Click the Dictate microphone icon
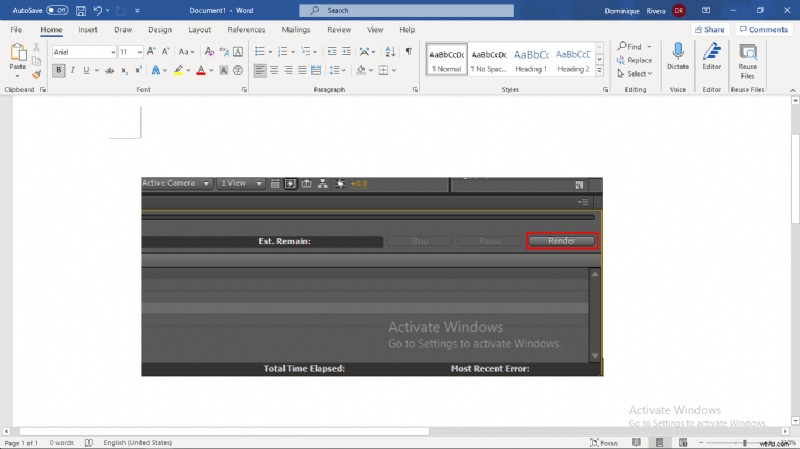 [x=678, y=51]
